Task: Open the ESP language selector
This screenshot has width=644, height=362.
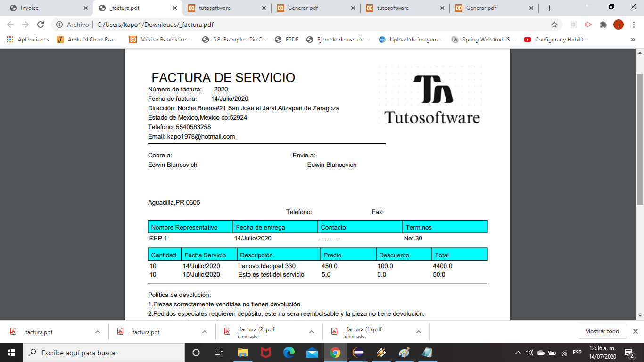Action: 577,353
